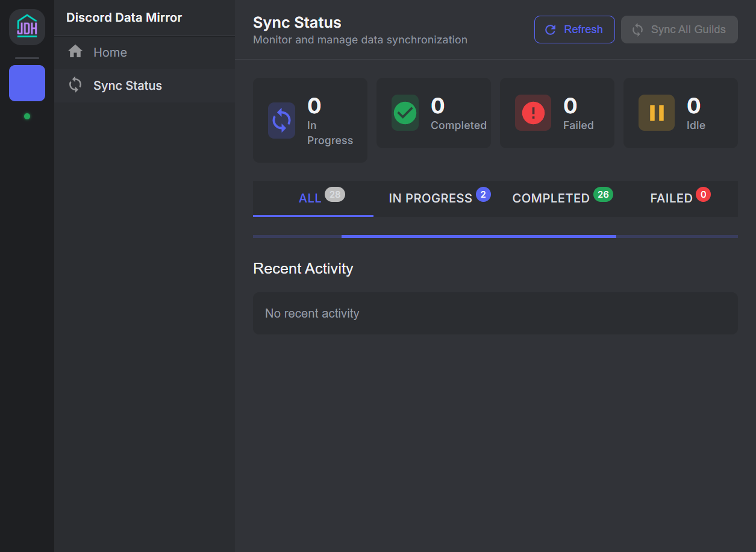
Task: Select the ALL tab
Action: point(313,198)
